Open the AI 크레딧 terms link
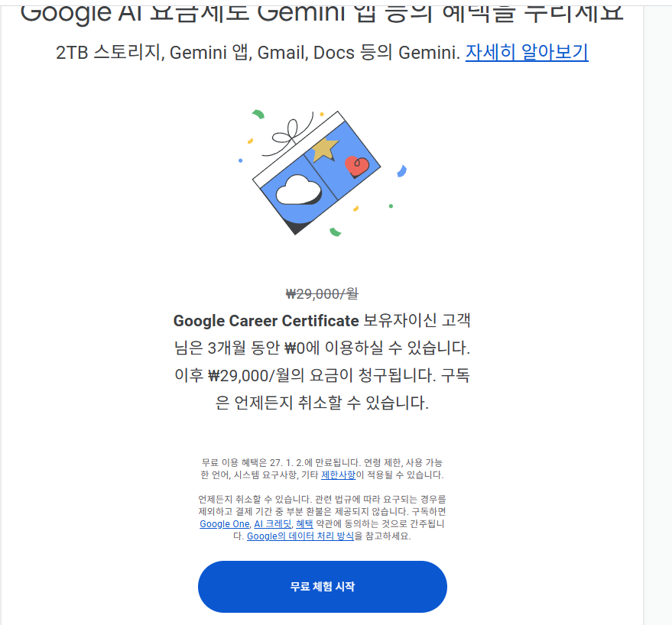 point(273,524)
